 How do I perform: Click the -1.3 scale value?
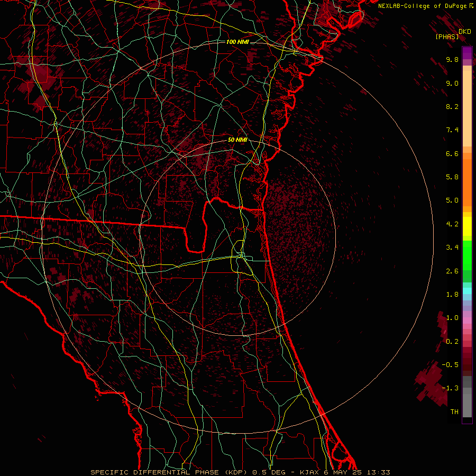[450, 388]
